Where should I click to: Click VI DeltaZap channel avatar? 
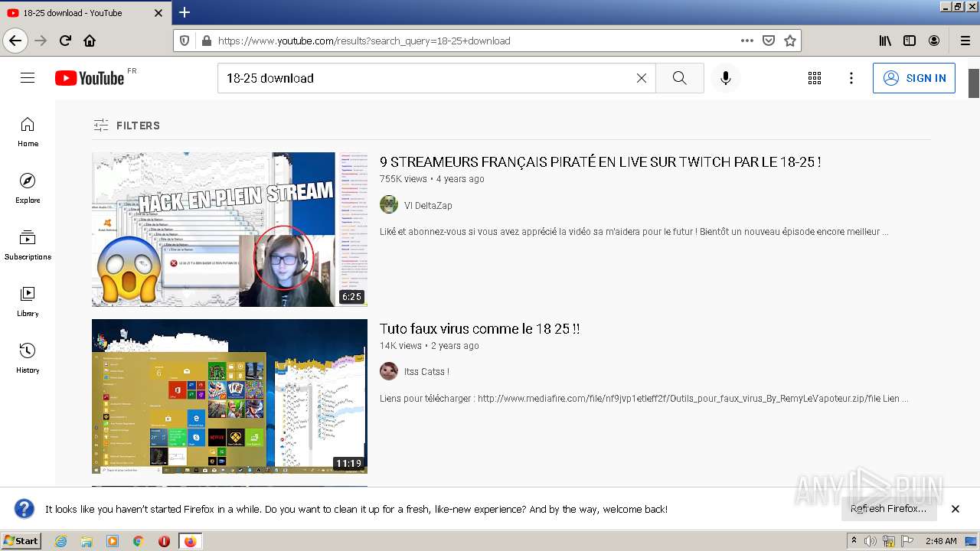pos(389,204)
